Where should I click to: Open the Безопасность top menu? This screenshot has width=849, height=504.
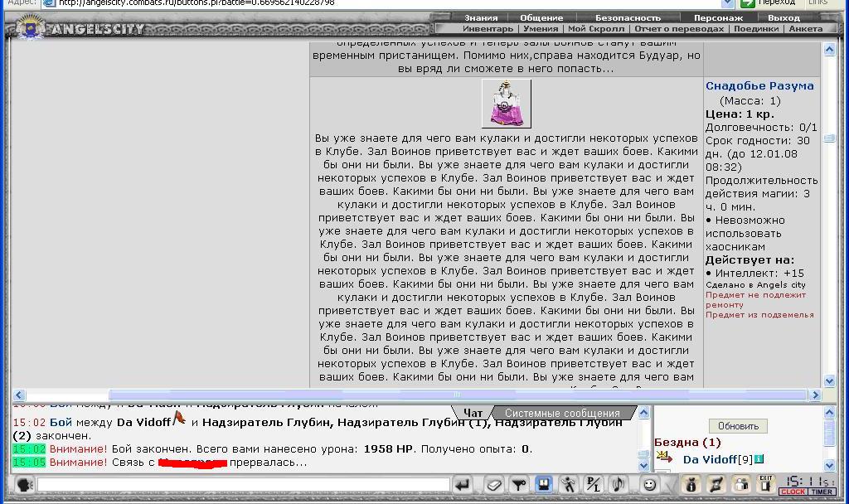click(x=628, y=18)
